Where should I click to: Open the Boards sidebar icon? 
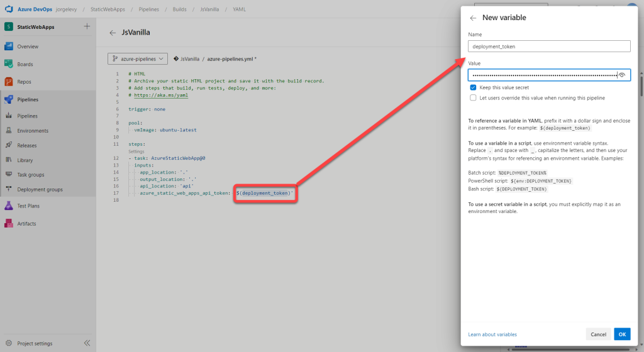(9, 64)
